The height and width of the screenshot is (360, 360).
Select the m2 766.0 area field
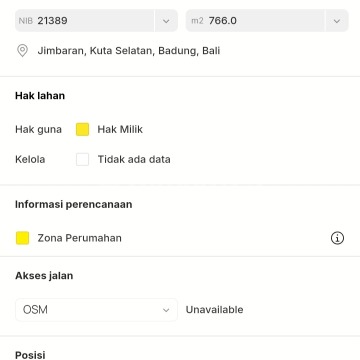(x=255, y=21)
